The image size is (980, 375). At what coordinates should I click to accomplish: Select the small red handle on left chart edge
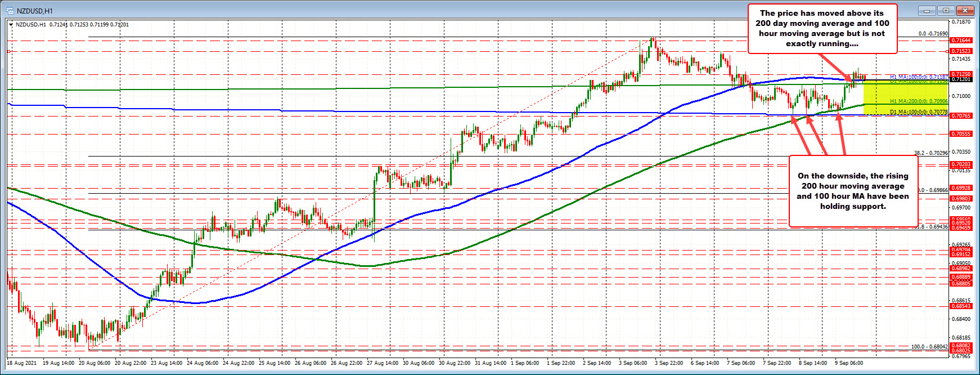[x=8, y=51]
